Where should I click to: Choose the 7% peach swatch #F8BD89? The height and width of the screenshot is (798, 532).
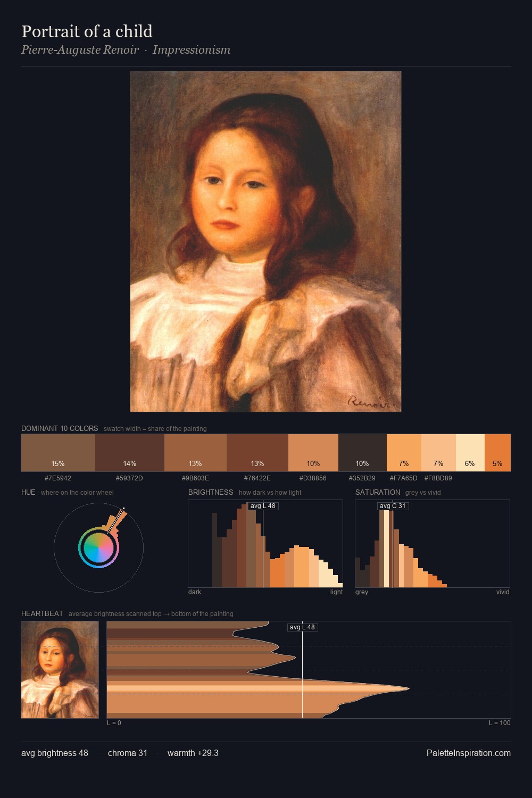[x=438, y=453]
